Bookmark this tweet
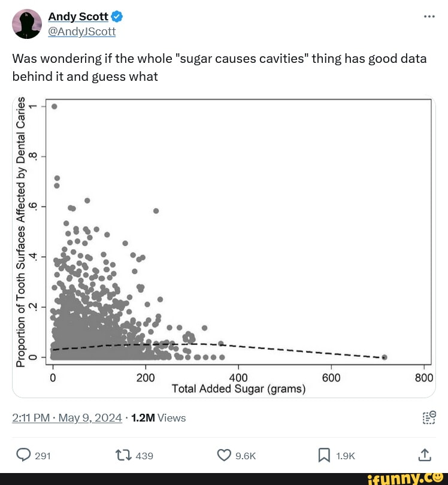The image size is (448, 485). 324,456
